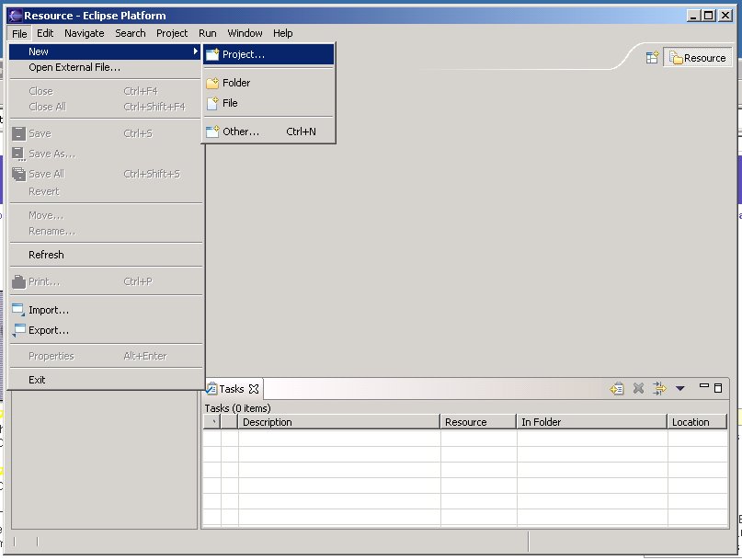Viewport: 742px width, 560px height.
Task: Sort tasks by the Resource column header
Action: [478, 422]
